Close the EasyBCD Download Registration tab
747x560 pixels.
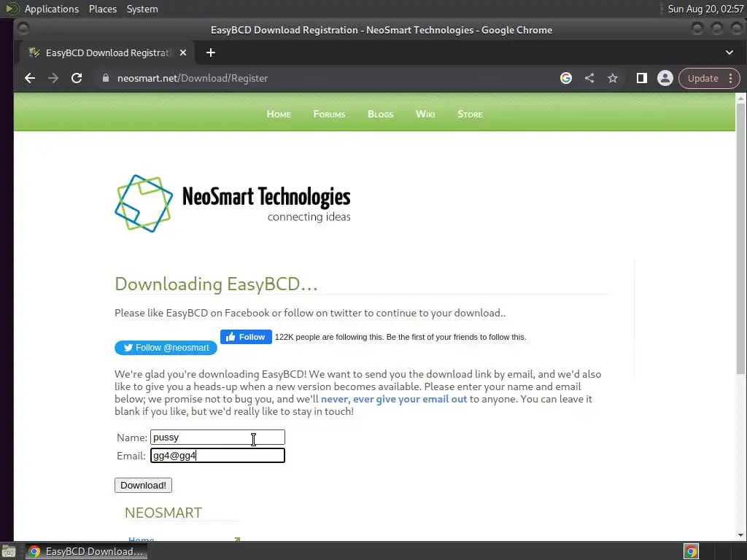[x=183, y=52]
